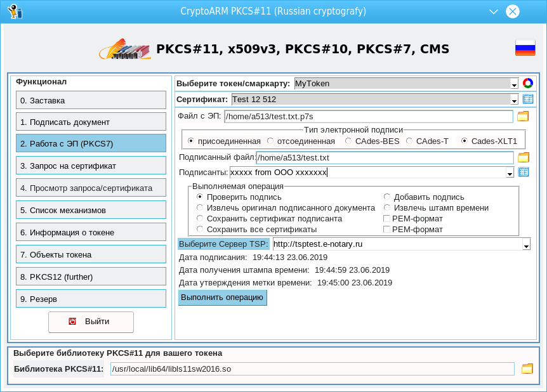Check PEM-формат for all certificates

(386, 229)
